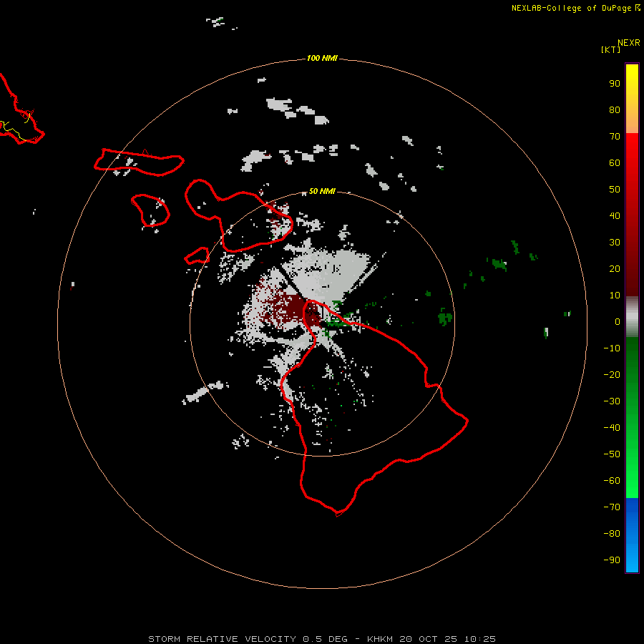This screenshot has width=644, height=644.
Task: Click the 40 label on the velocity scale
Action: (x=615, y=216)
